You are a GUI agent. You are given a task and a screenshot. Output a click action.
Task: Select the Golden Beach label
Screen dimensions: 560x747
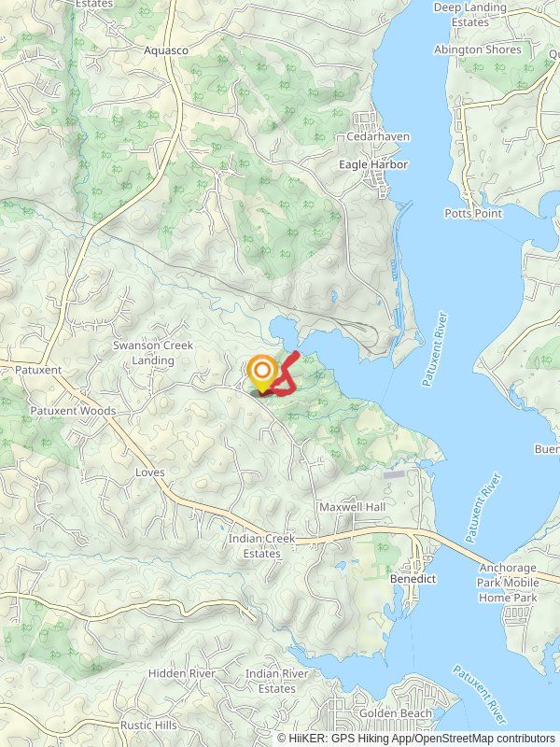tap(396, 713)
